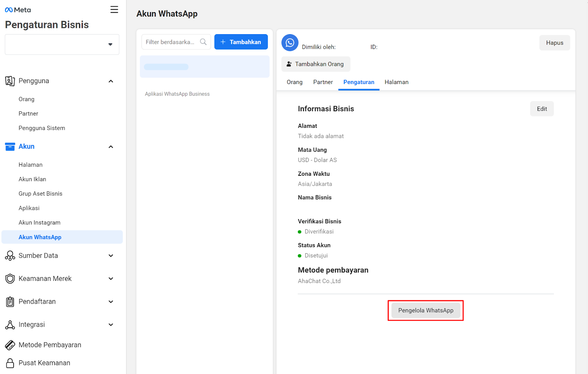Click the search magnifier icon
The height and width of the screenshot is (374, 588).
click(x=203, y=42)
